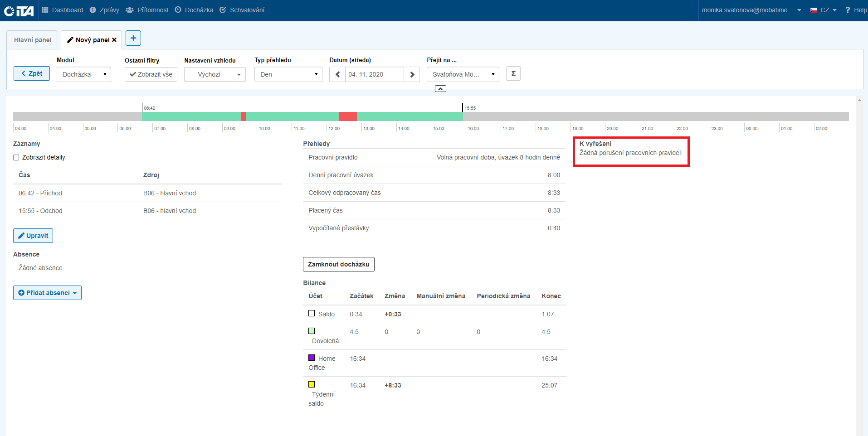Go to next day arrow
Screen dimensions: 868x436
point(412,74)
